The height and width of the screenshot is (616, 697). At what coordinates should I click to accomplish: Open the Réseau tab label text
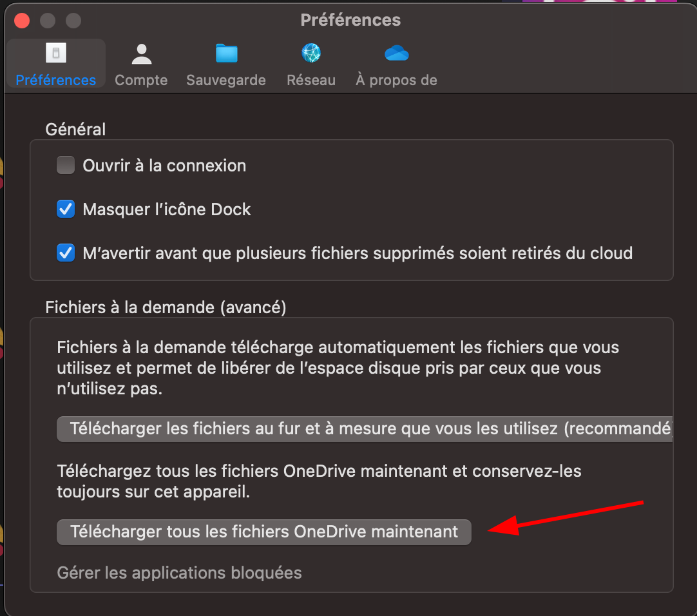pyautogui.click(x=311, y=81)
